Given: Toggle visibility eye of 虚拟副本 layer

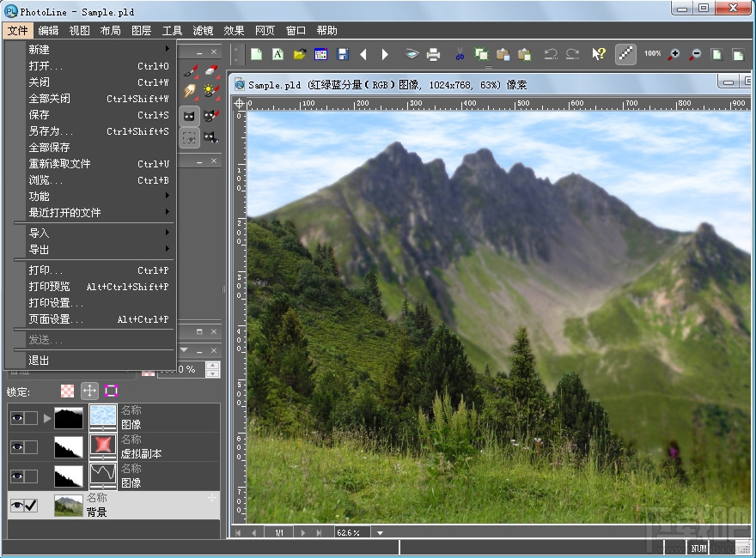Looking at the screenshot, I should click(17, 446).
